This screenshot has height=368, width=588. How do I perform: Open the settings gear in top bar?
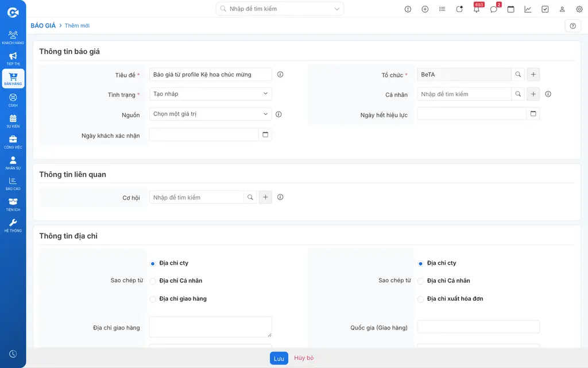point(579,9)
